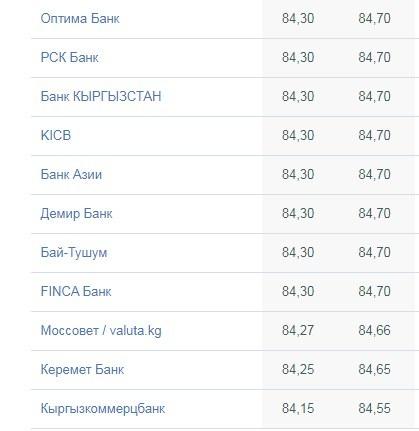The width and height of the screenshot is (419, 431).
Task: Open the Оптима Банк link
Action: pos(80,18)
